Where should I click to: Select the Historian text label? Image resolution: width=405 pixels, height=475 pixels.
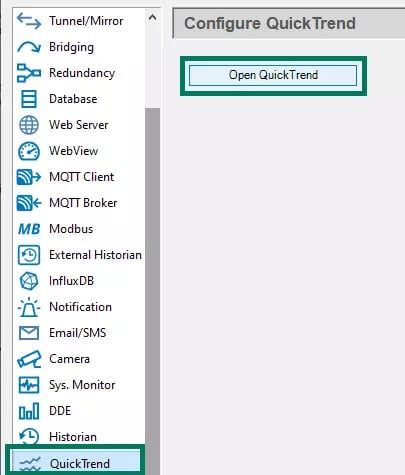pos(73,437)
